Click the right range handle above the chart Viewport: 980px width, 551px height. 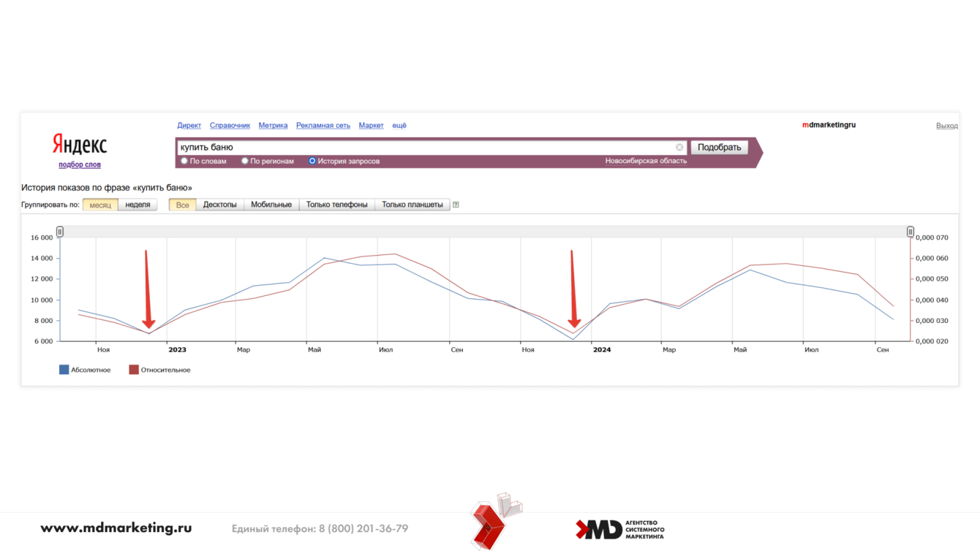[911, 232]
